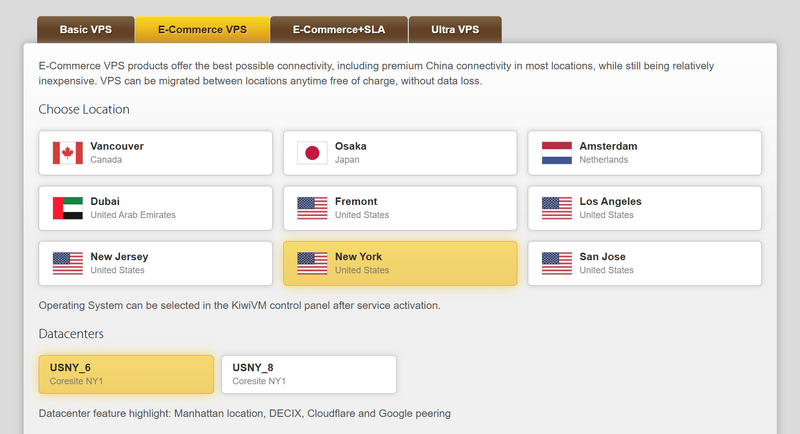Viewport: 800px width, 434px height.
Task: Click the Netherlands flag icon
Action: tap(557, 153)
